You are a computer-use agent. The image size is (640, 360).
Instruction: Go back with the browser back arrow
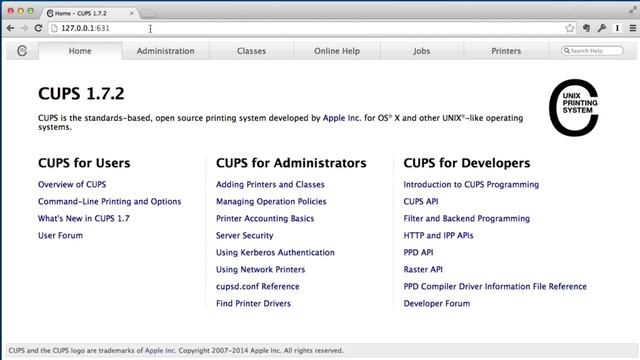point(11,28)
